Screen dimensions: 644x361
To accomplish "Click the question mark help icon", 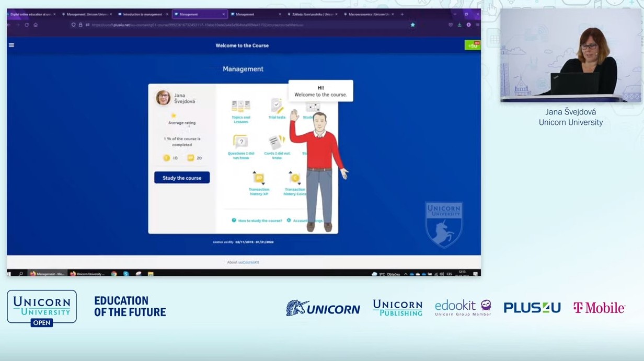I will [x=234, y=220].
